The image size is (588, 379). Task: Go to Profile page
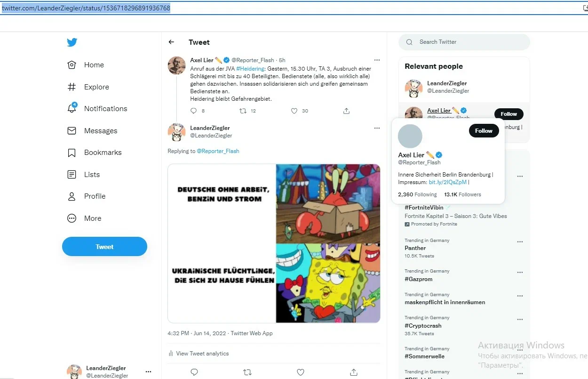[87, 196]
